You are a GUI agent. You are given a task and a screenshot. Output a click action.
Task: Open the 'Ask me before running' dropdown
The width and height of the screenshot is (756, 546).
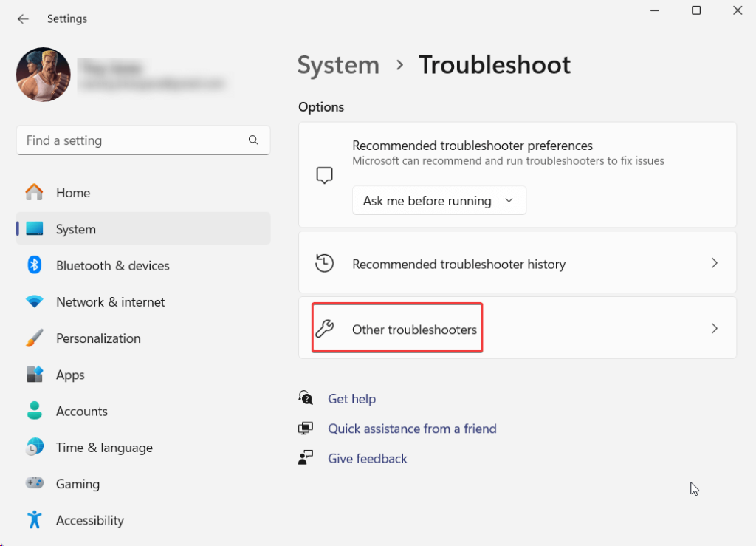(x=439, y=201)
